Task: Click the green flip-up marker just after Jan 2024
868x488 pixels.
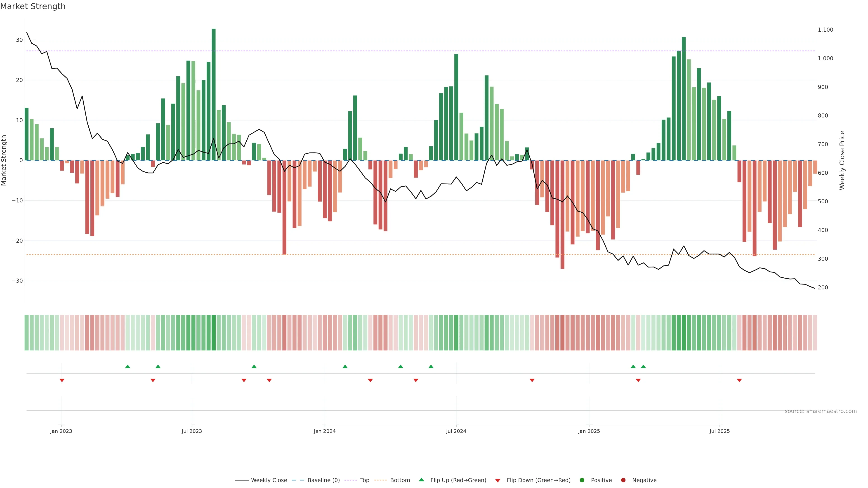Action: tap(345, 366)
